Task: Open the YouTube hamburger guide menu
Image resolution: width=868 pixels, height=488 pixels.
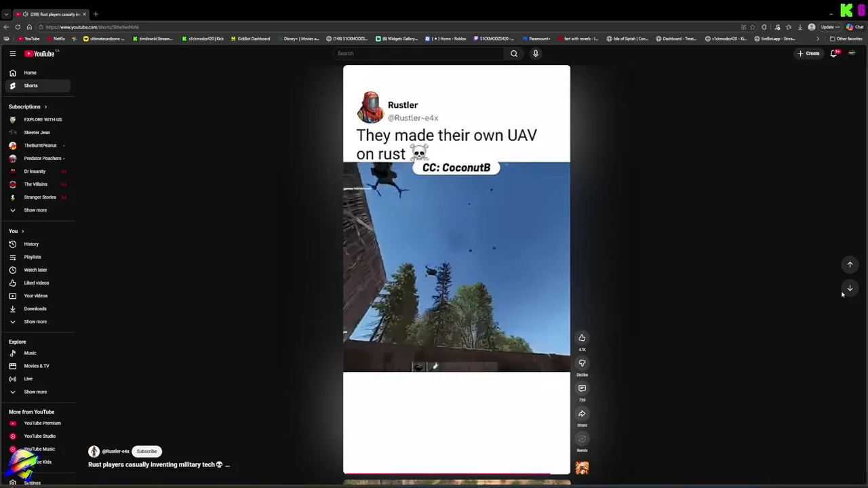Action: tap(12, 54)
